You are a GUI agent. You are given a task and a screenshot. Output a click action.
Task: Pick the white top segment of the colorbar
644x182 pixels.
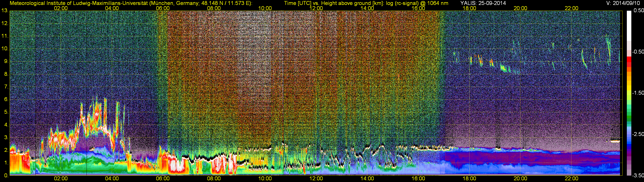click(629, 25)
